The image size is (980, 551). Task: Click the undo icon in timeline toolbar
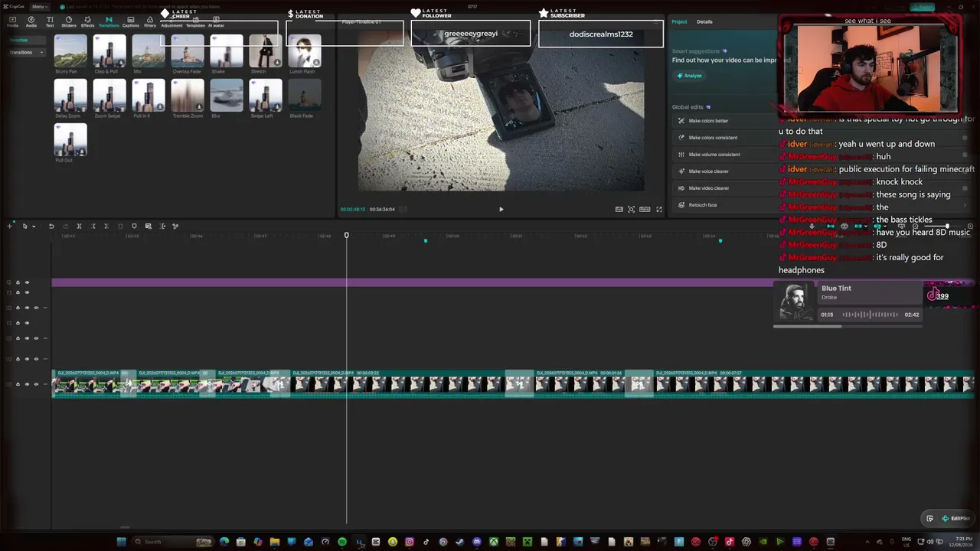click(51, 226)
